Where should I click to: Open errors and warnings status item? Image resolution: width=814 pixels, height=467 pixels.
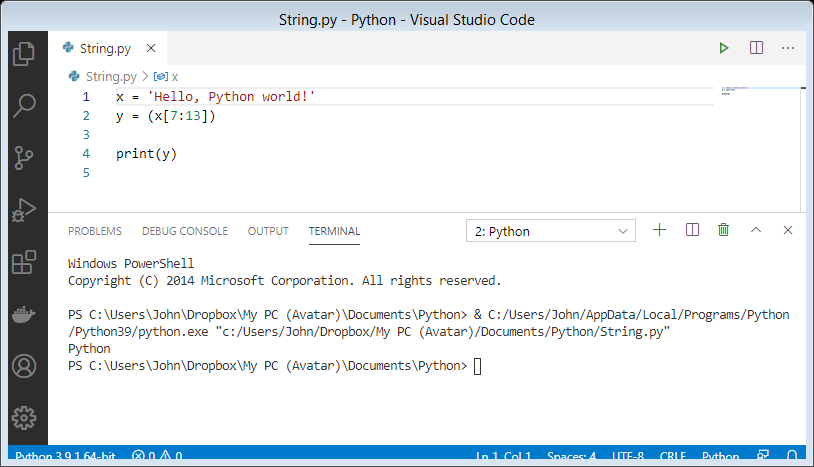point(157,456)
